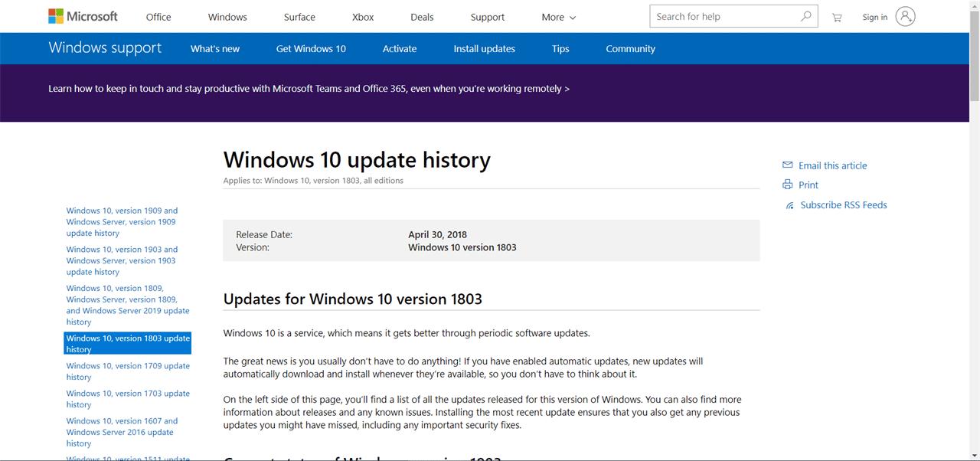Screen dimensions: 980x461
Task: Select Activate in the navigation bar
Action: coord(399,48)
